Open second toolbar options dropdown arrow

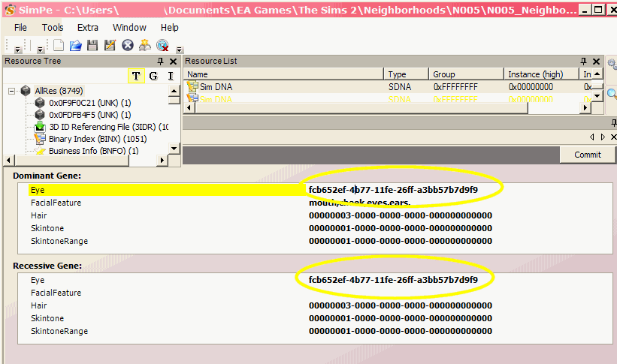pos(40,50)
